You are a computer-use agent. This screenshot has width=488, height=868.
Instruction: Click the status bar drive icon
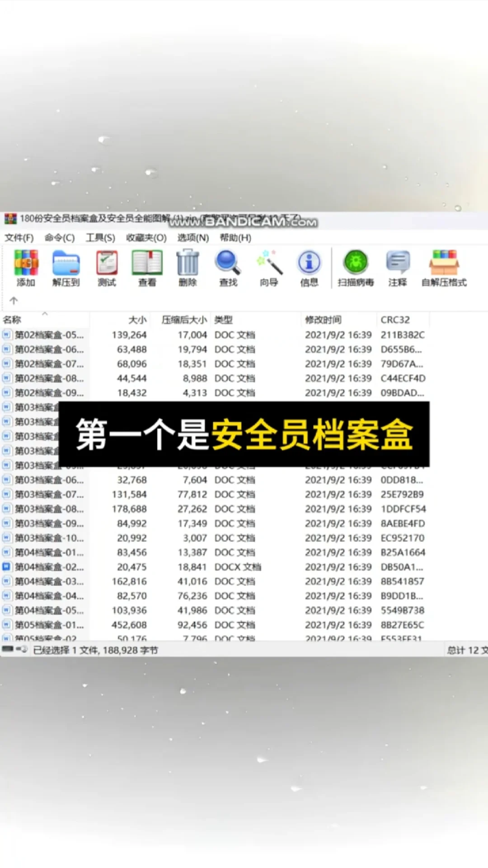point(8,650)
